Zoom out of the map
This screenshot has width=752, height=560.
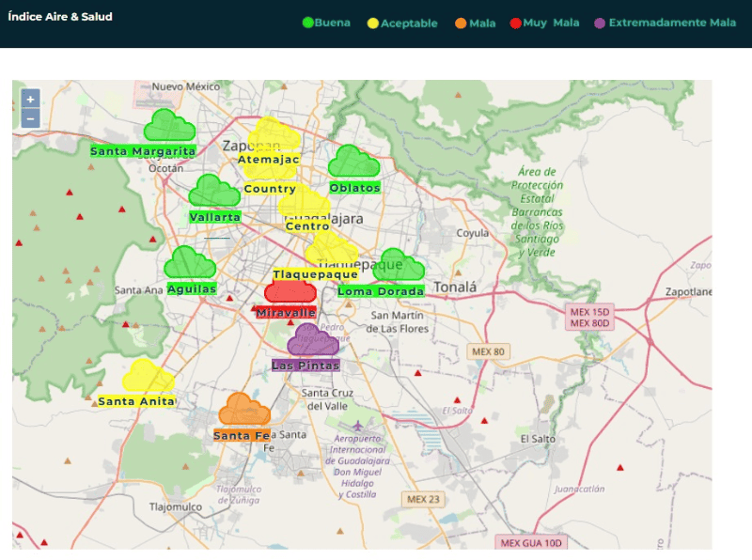(x=30, y=118)
